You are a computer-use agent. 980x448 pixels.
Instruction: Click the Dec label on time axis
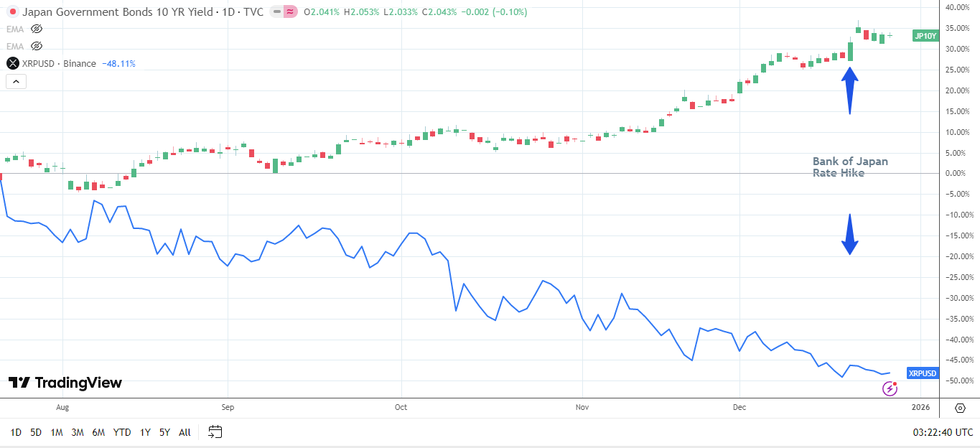tap(739, 407)
